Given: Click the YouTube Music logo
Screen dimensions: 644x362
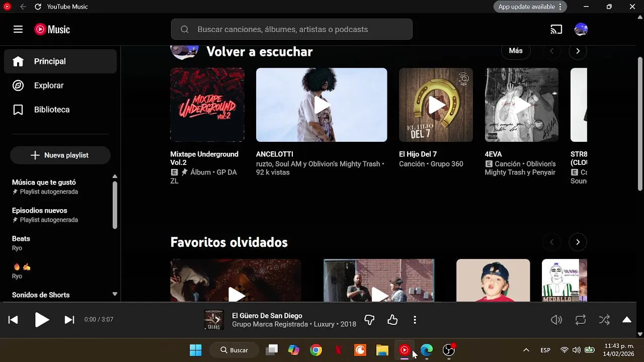Looking at the screenshot, I should (52, 29).
